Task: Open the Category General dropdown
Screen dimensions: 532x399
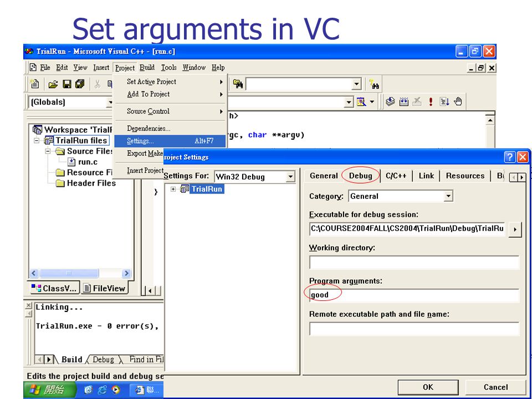Action: 448,196
